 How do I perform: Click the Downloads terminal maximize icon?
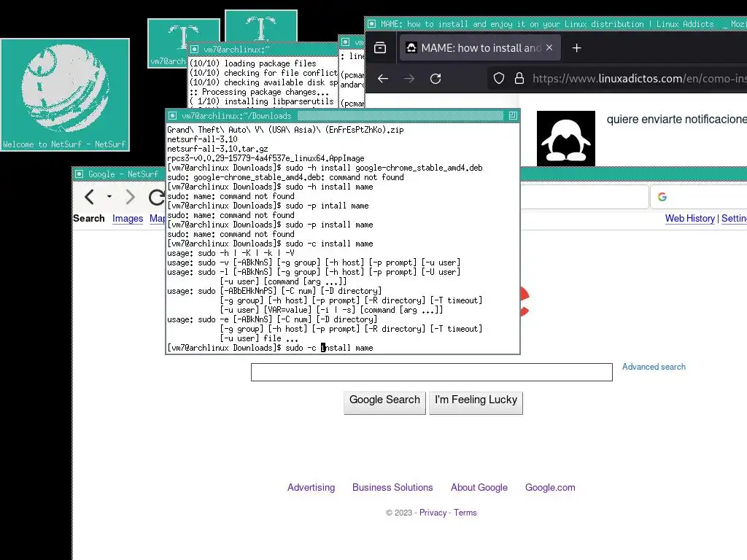513,116
